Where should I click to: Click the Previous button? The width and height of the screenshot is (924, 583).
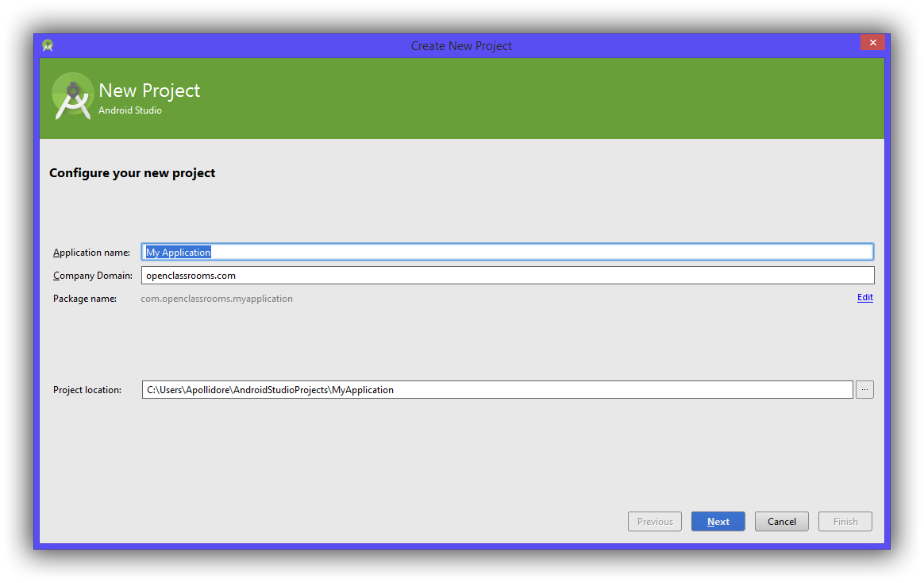pos(655,522)
